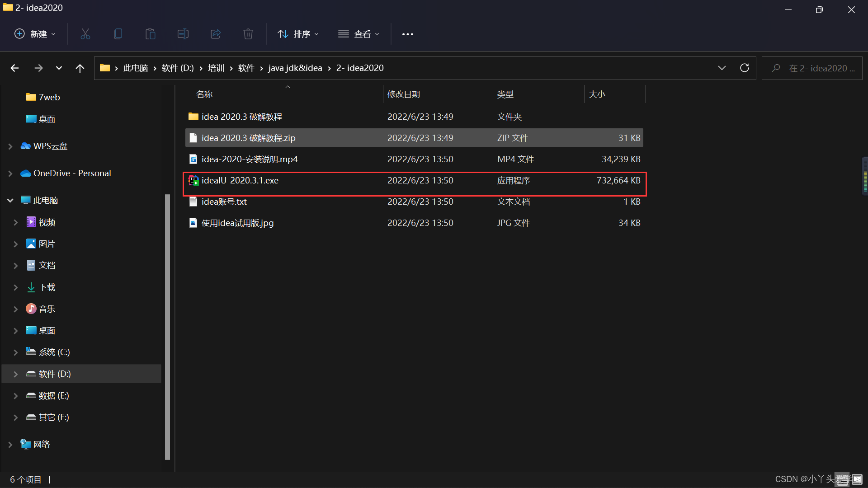Expand 下载 folder node
The height and width of the screenshot is (488, 868).
point(16,287)
